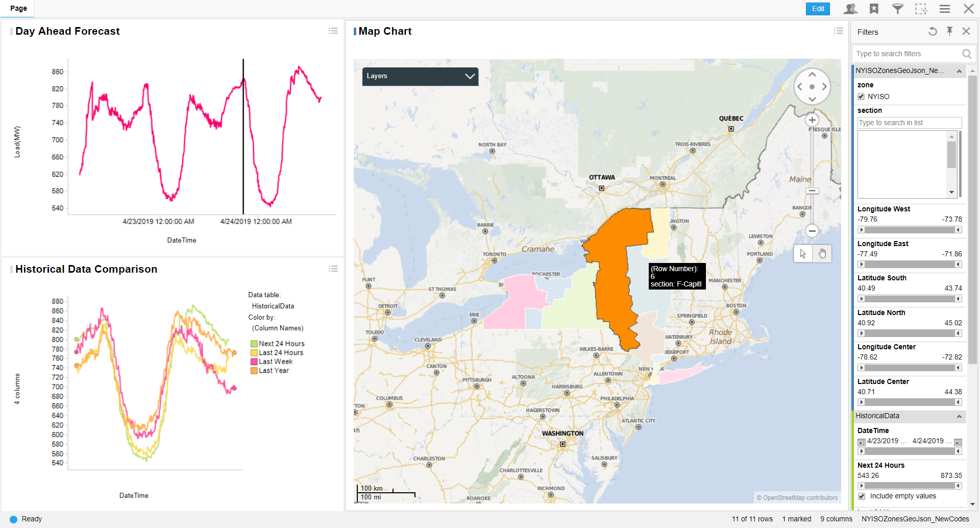Open the hamburger menu in top bar
The height and width of the screenshot is (528, 980).
pyautogui.click(x=944, y=9)
